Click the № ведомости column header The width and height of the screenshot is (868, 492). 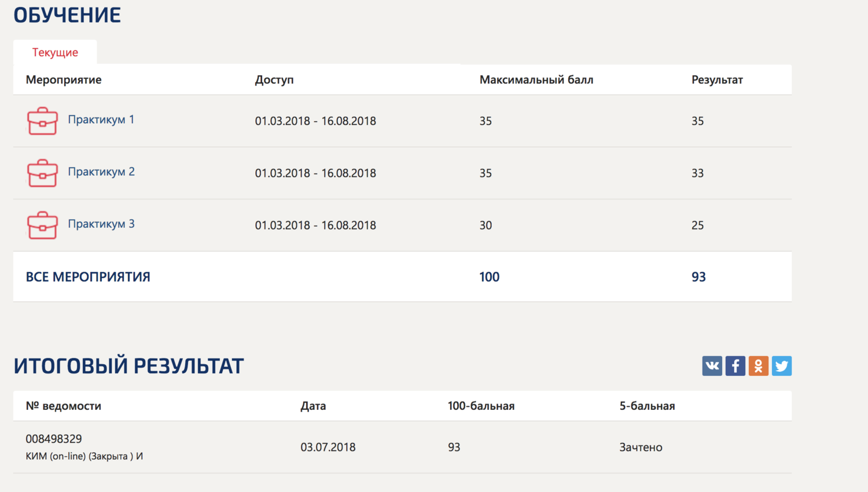click(64, 406)
